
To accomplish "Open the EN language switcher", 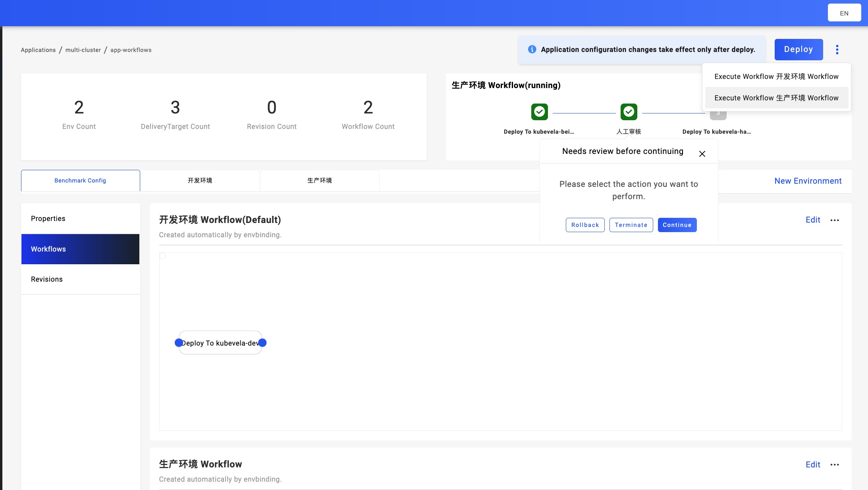I will [844, 13].
